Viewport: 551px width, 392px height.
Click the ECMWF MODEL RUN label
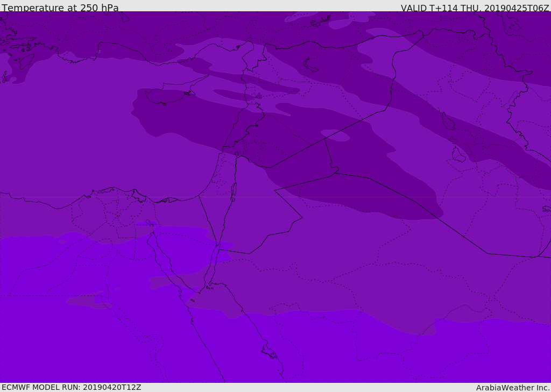click(x=71, y=387)
